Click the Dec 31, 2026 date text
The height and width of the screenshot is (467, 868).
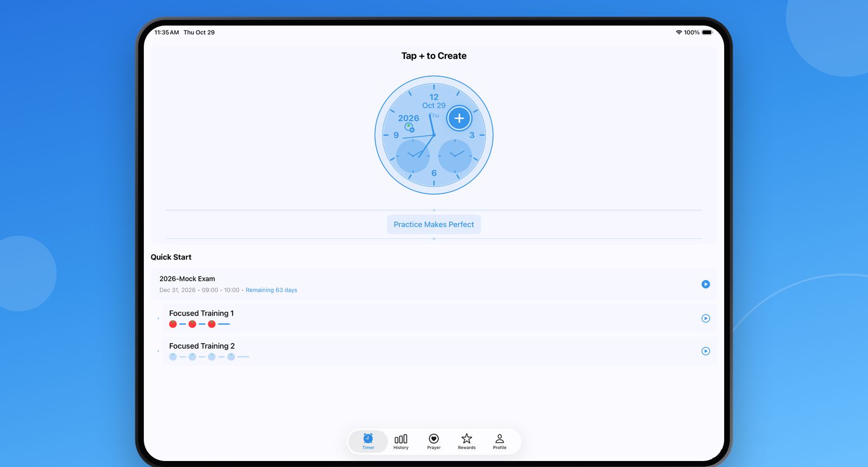(177, 290)
